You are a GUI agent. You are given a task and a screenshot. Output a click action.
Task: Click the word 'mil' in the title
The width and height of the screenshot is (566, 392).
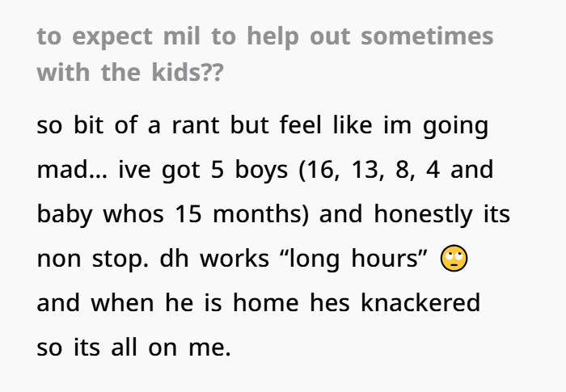(x=181, y=36)
